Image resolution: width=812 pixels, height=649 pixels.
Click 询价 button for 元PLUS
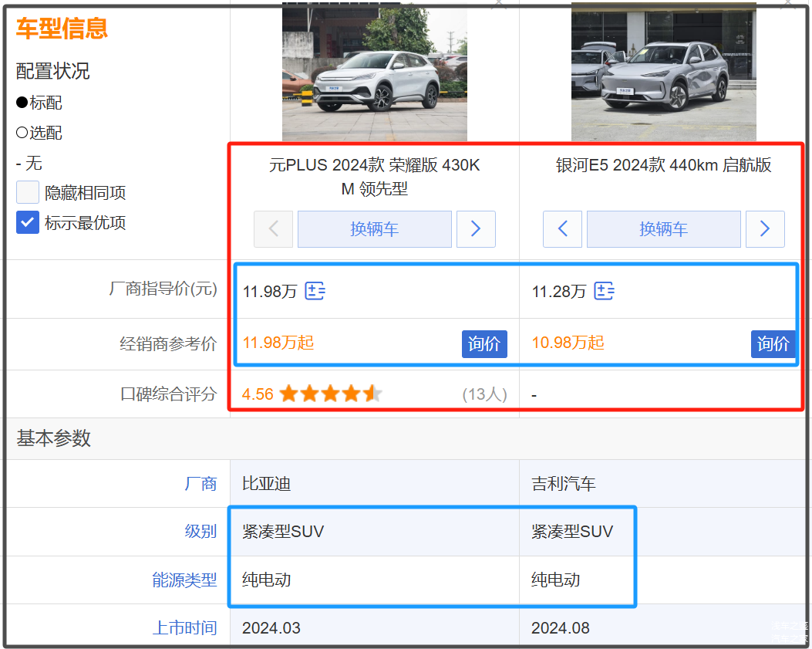point(484,343)
